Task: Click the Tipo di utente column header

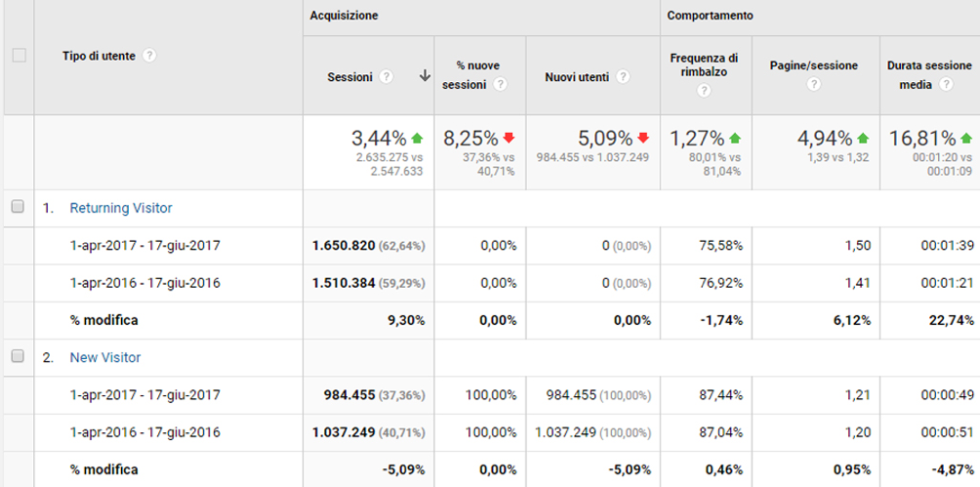Action: pos(99,56)
